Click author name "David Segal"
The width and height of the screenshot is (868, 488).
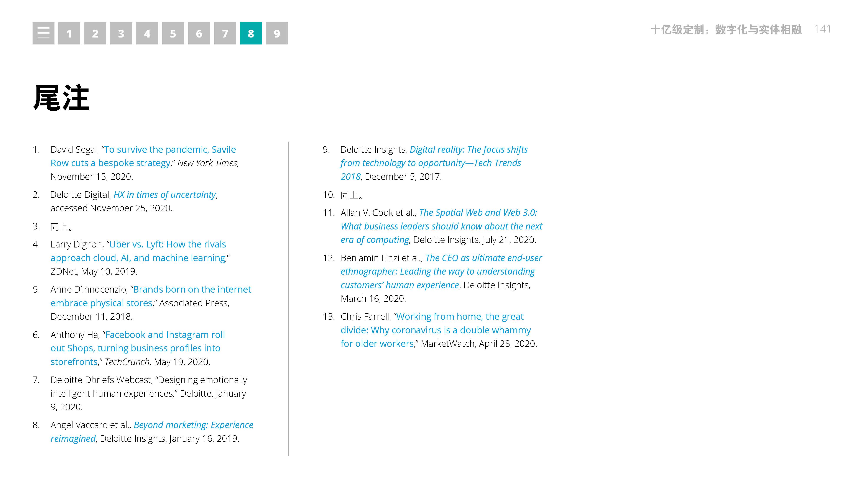(x=74, y=149)
